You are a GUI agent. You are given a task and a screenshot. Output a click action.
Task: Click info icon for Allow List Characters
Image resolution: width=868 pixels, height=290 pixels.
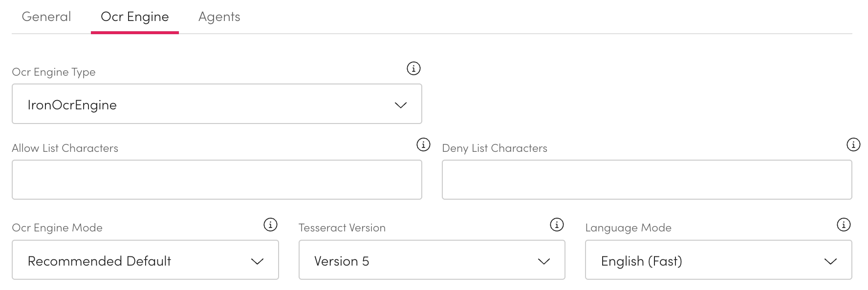tap(423, 145)
